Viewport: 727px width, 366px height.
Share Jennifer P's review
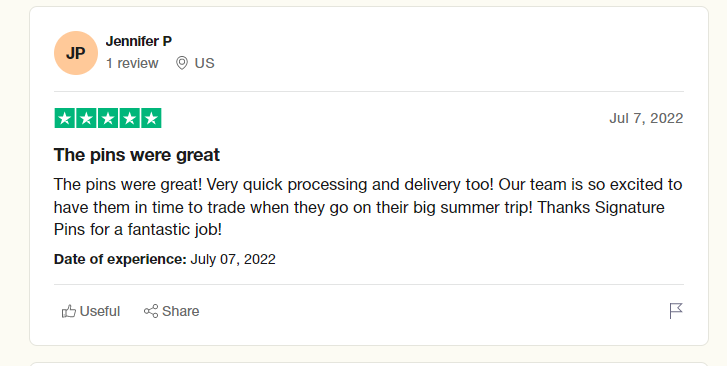[x=172, y=311]
